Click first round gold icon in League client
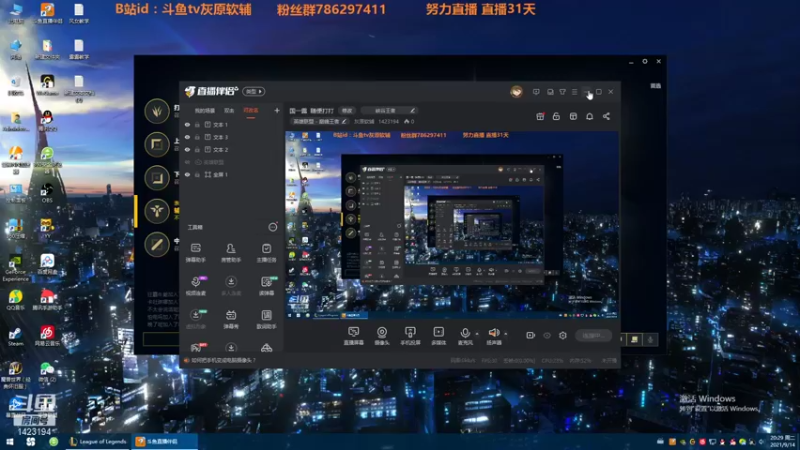This screenshot has height=450, width=800. [157, 111]
